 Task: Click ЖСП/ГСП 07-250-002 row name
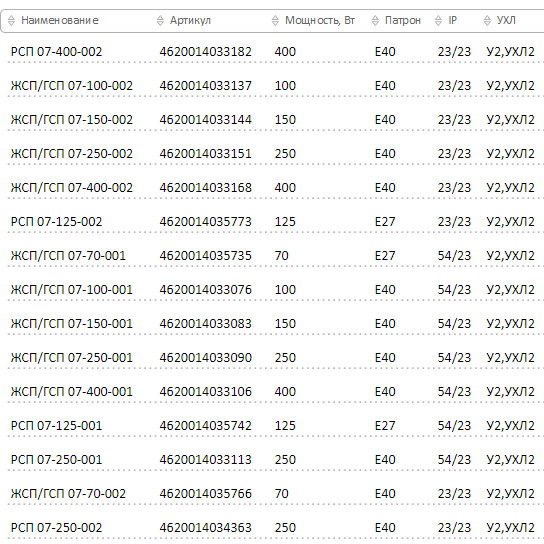pyautogui.click(x=72, y=154)
